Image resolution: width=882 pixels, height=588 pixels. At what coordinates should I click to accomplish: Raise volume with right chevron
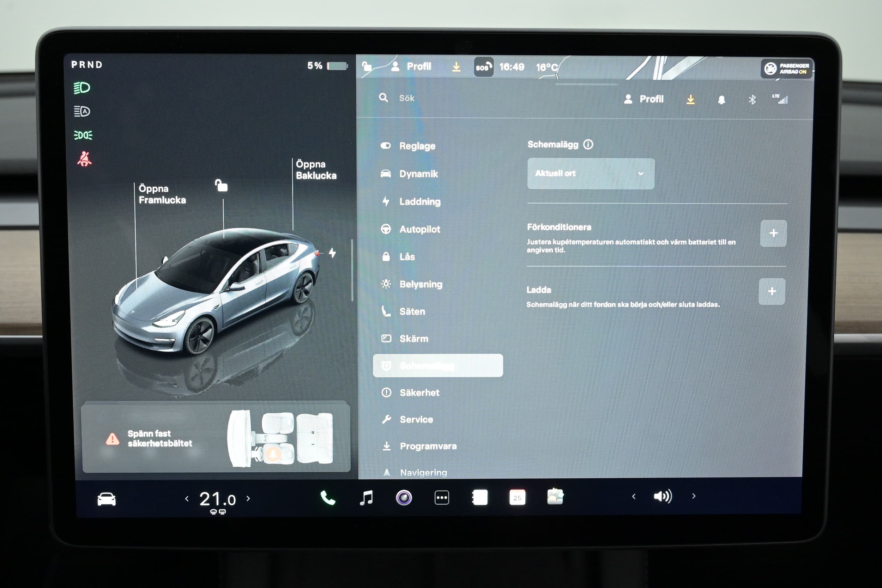click(694, 496)
